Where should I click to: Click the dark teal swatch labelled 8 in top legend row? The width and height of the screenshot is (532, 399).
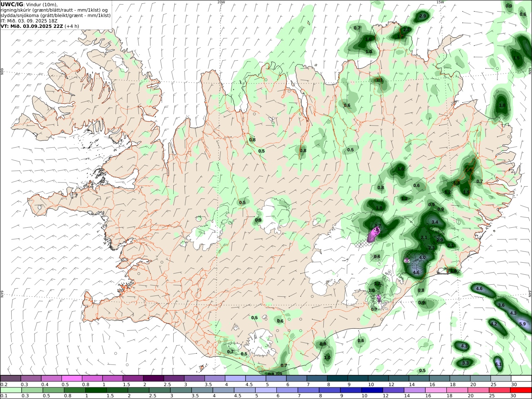pos(337,379)
